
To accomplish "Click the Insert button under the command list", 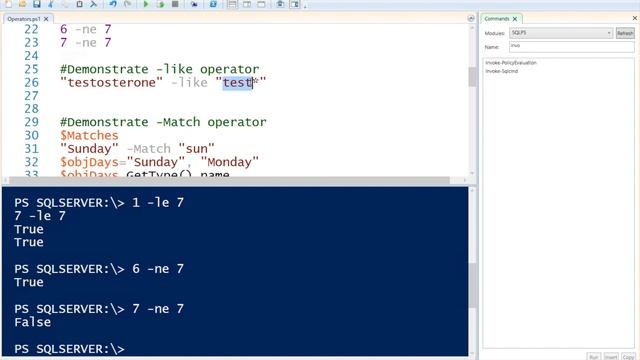I will pyautogui.click(x=611, y=357).
